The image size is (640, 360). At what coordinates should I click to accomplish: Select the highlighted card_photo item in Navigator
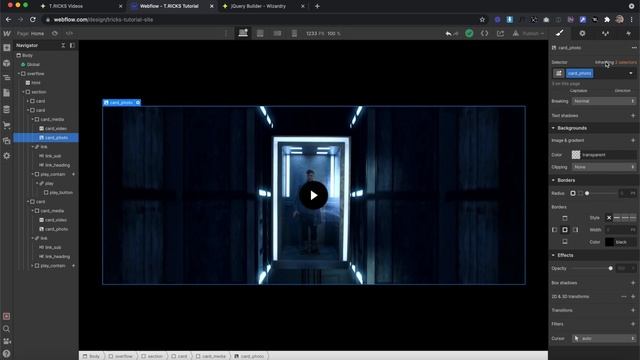(46, 138)
